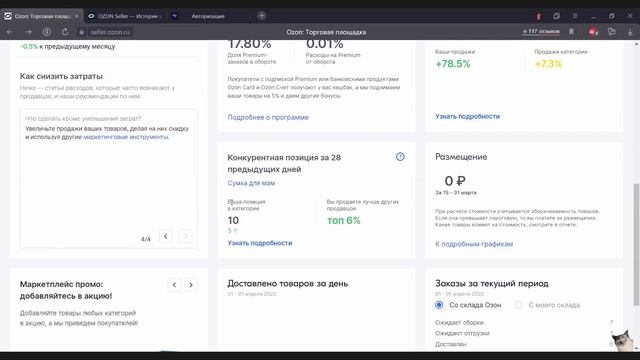Open the downloads arrow icon
Screen dimensions: 640x360
(630, 32)
